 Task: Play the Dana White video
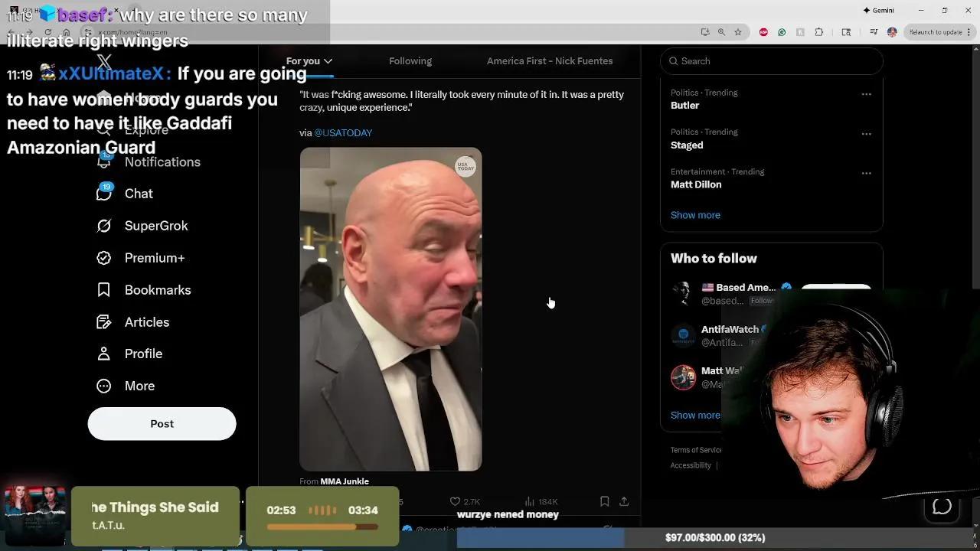point(390,309)
